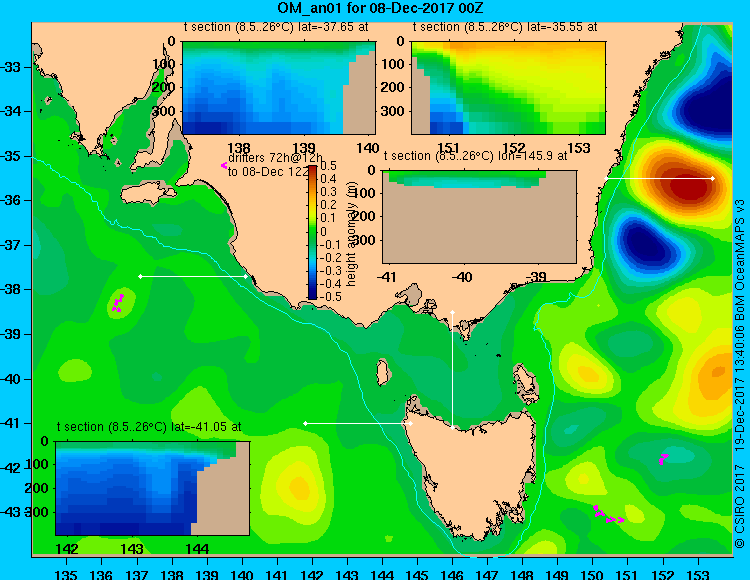The width and height of the screenshot is (750, 580).
Task: Click longitude label 146 on bottom axis
Action: pos(452,574)
